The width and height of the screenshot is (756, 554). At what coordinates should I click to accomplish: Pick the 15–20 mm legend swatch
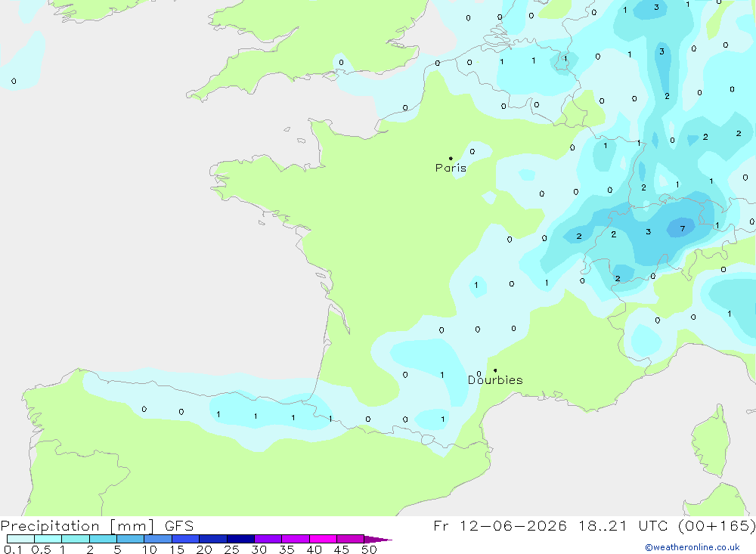[185, 539]
